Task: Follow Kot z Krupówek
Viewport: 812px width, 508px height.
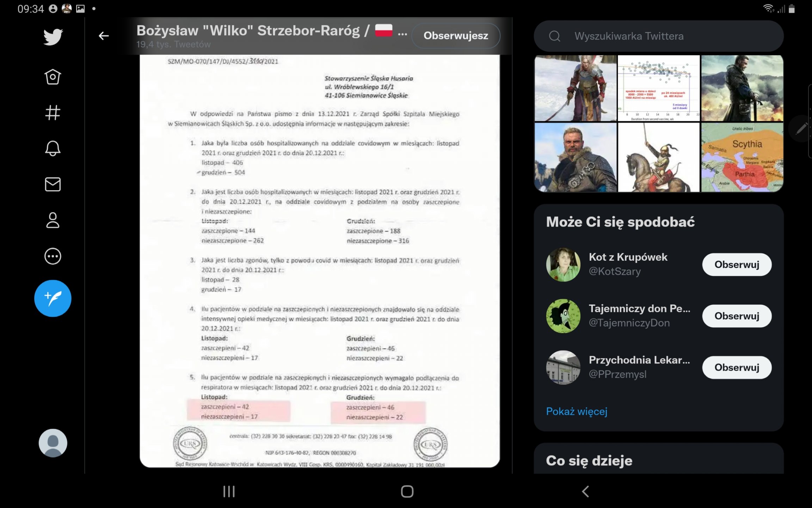Action: coord(737,265)
